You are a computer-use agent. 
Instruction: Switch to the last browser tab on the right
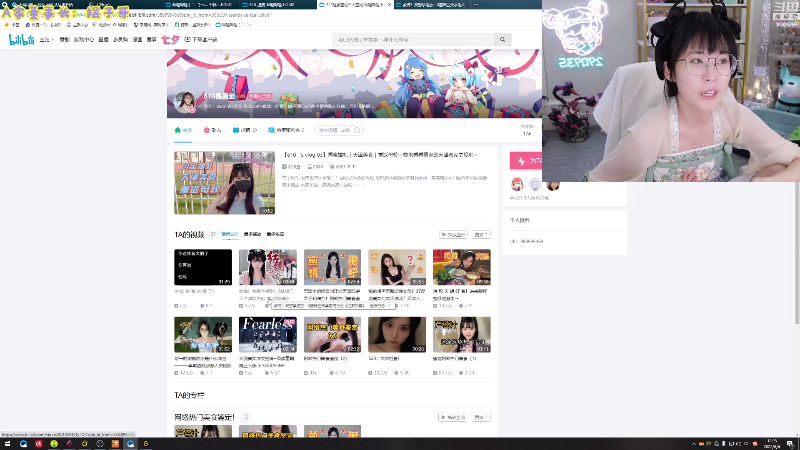433,5
